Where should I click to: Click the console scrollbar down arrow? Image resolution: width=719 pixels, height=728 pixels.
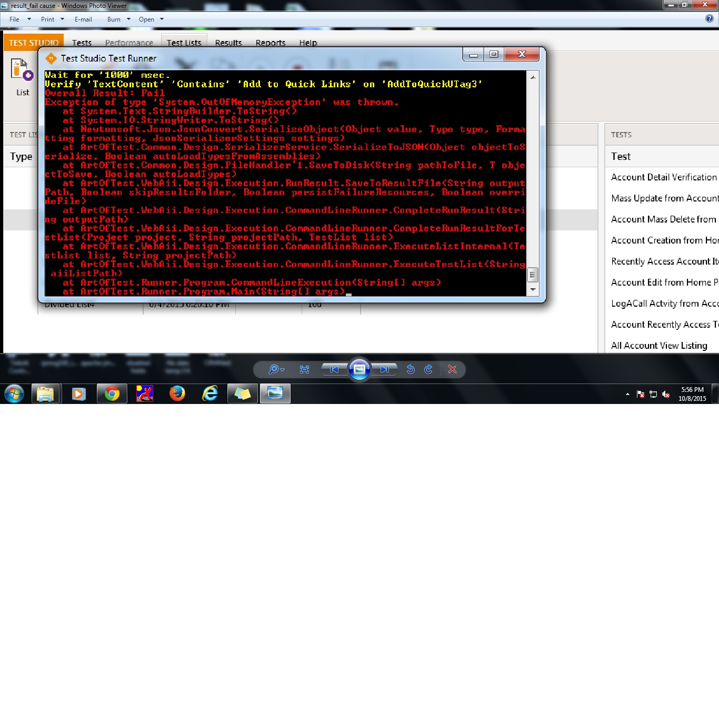[533, 289]
